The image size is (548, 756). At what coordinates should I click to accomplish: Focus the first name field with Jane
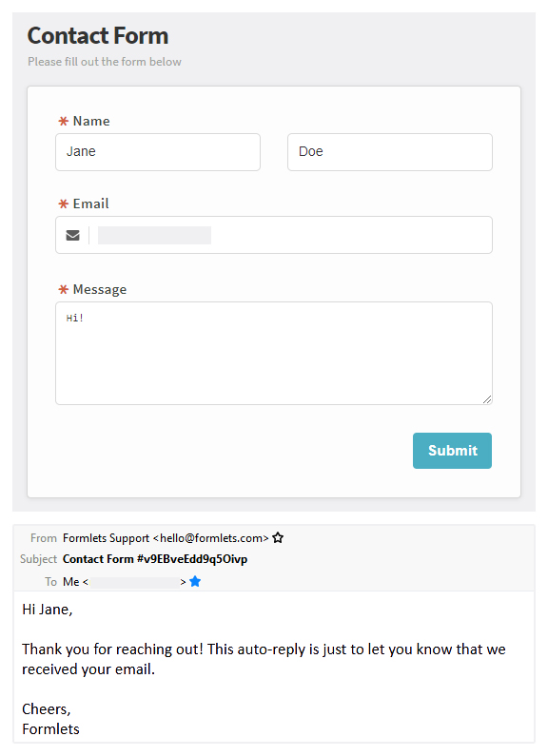(x=158, y=152)
